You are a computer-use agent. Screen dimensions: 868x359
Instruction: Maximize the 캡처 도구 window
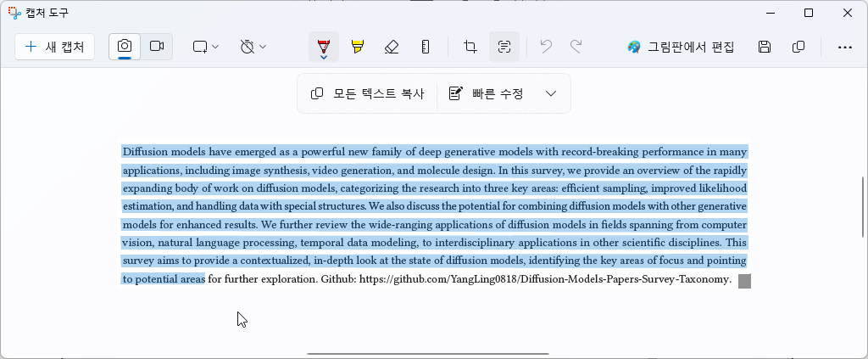point(809,13)
